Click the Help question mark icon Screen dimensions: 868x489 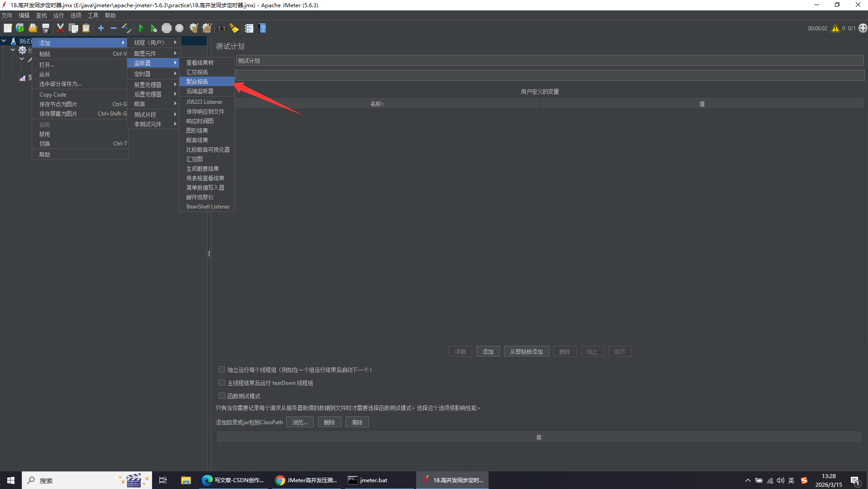262,28
